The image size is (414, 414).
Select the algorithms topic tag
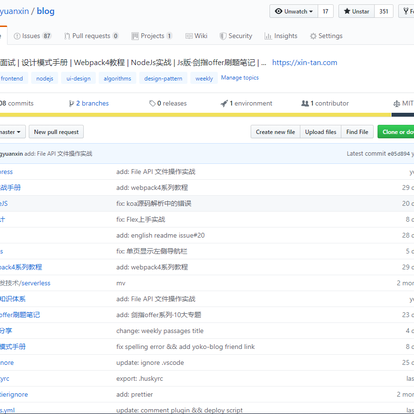(x=117, y=79)
